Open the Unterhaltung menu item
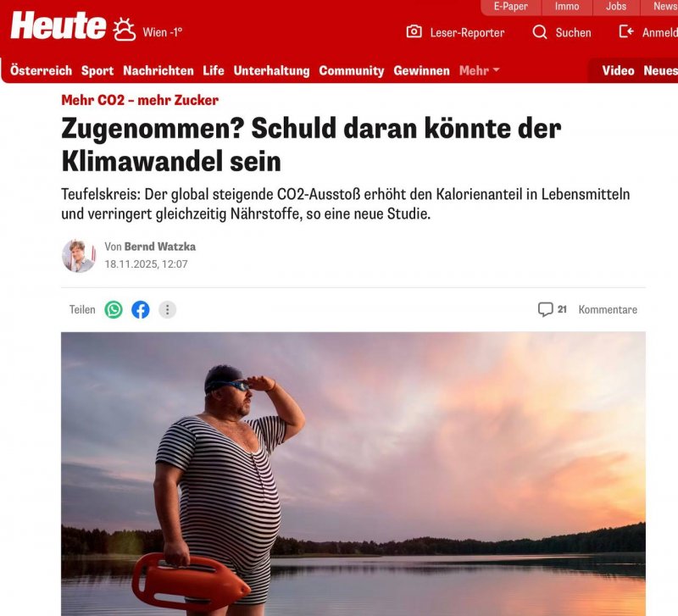The width and height of the screenshot is (678, 616). [x=271, y=70]
